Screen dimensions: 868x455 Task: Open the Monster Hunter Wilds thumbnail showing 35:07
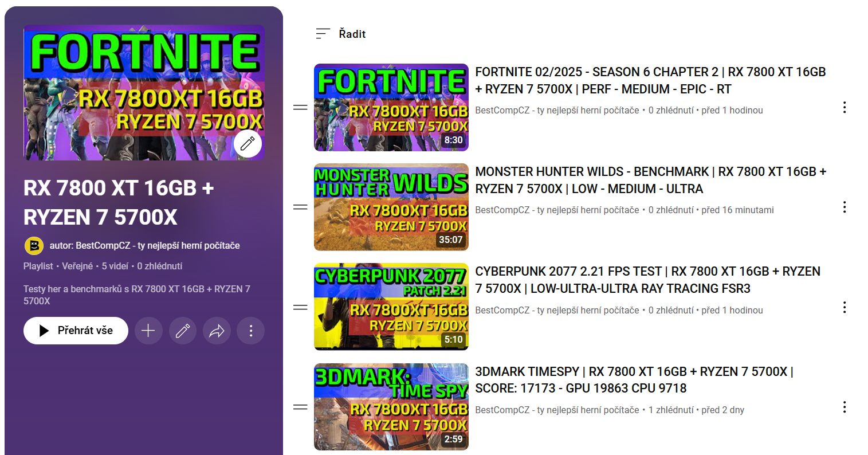coord(391,207)
